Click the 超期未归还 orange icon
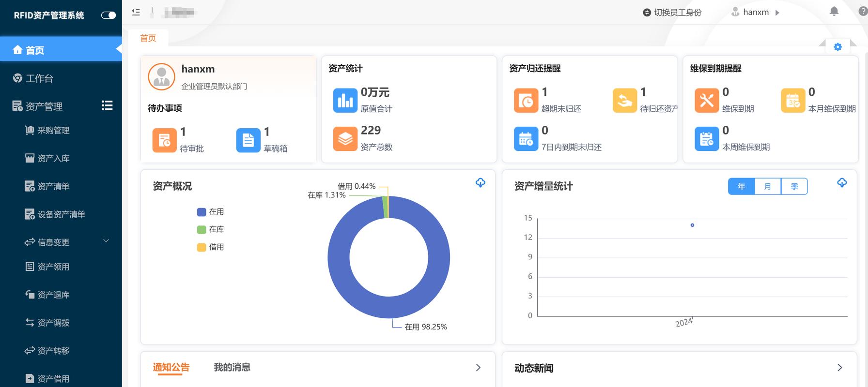The image size is (868, 387). [526, 101]
